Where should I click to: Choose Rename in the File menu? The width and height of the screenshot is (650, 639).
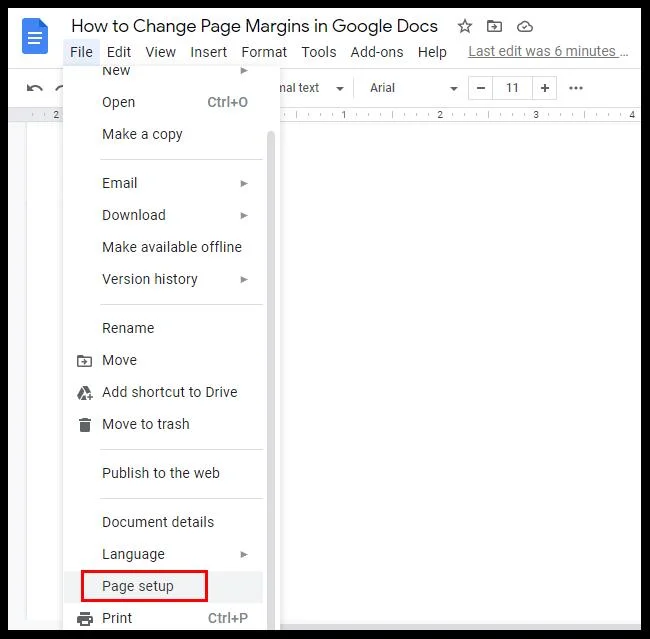pos(165,328)
